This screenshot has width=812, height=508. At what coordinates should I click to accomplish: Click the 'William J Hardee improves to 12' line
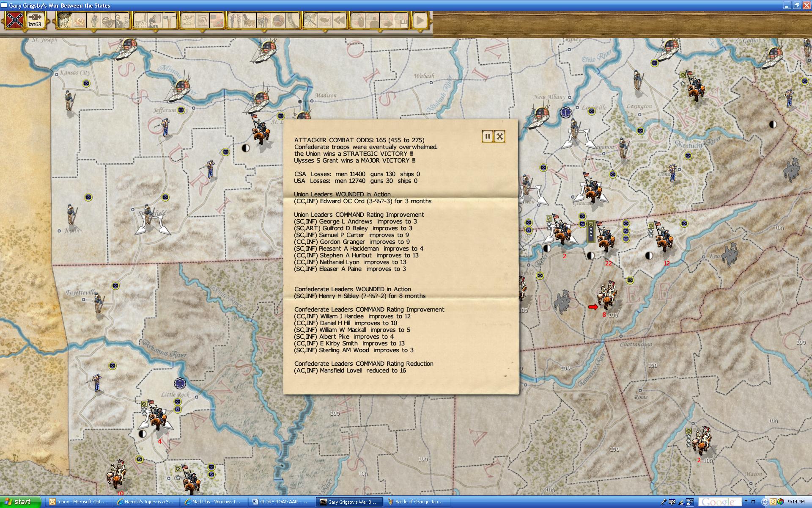coord(352,316)
